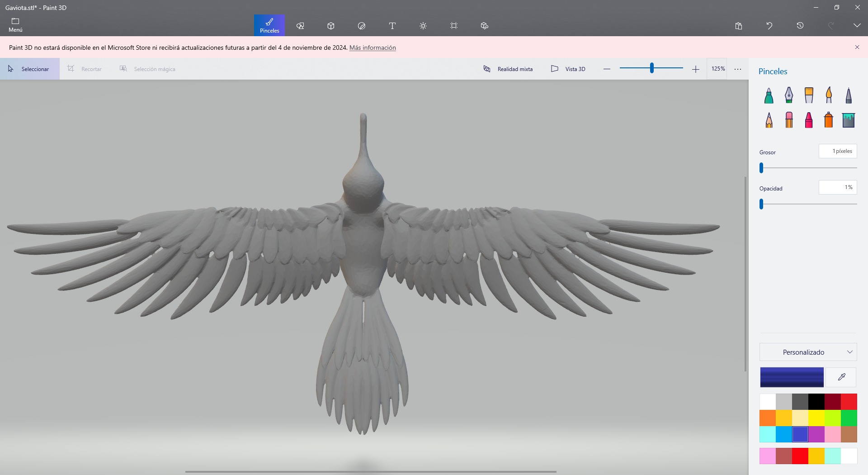Screen dimensions: 868x475
Task: Activate the eyedropper color picker
Action: pos(841,377)
